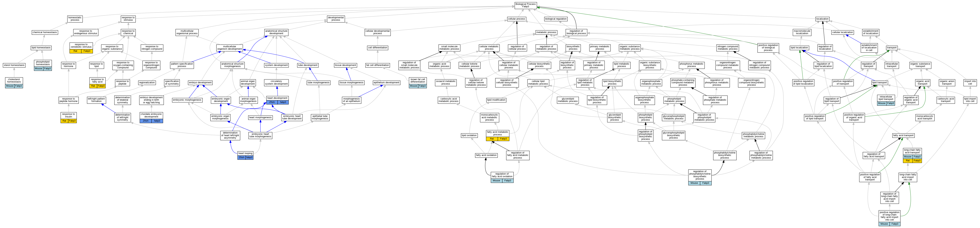Click the 'monocarboxylic acid transport' node

point(924,117)
